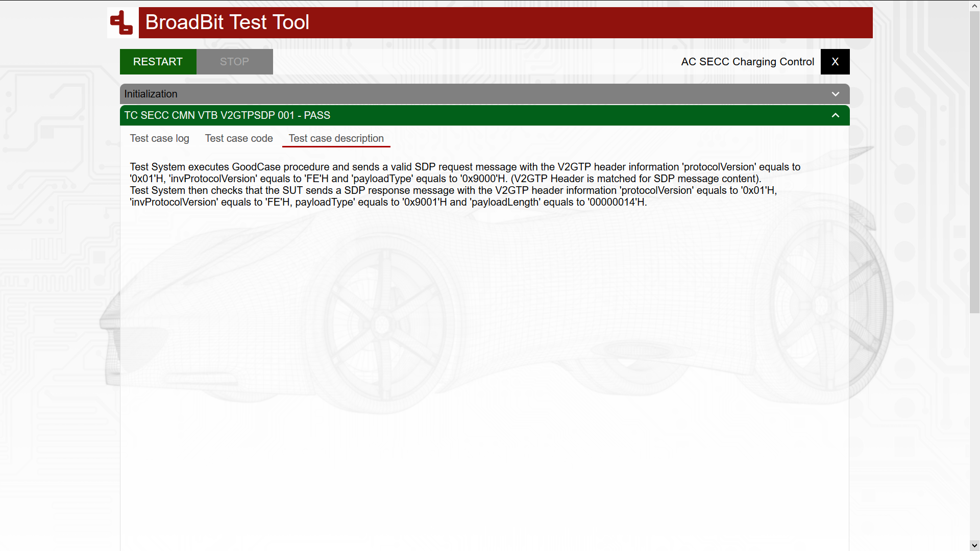Image resolution: width=980 pixels, height=551 pixels.
Task: Click the RESTART button
Action: 158,62
